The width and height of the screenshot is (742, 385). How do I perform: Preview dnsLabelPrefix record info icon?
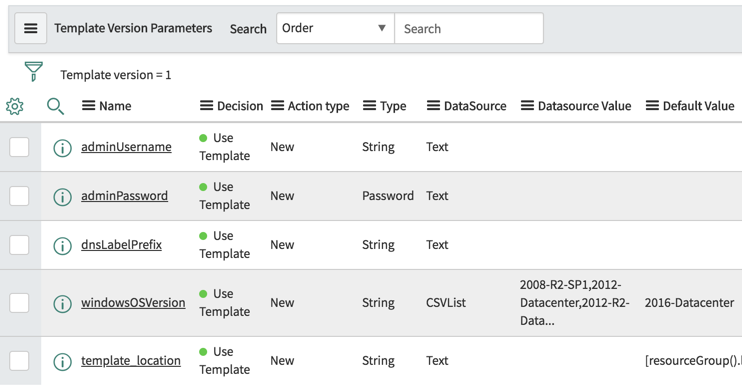[x=62, y=246]
